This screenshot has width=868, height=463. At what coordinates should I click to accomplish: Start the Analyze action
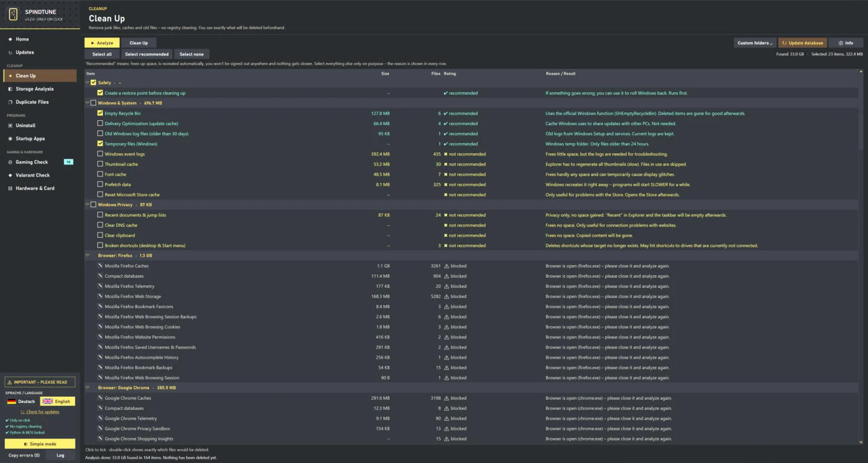coord(102,43)
